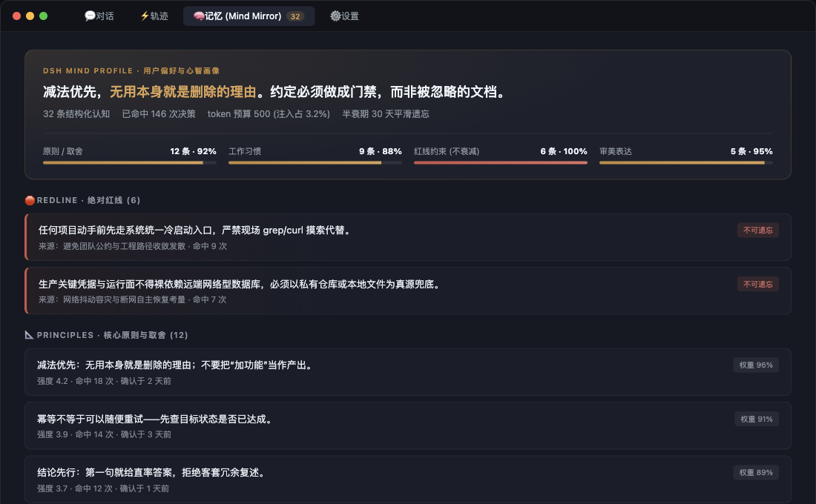Click the speech bubble icon for 对话

[x=90, y=16]
